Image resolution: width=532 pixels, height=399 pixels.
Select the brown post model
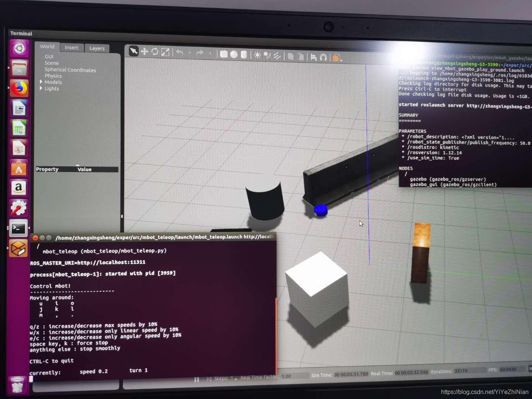click(421, 253)
